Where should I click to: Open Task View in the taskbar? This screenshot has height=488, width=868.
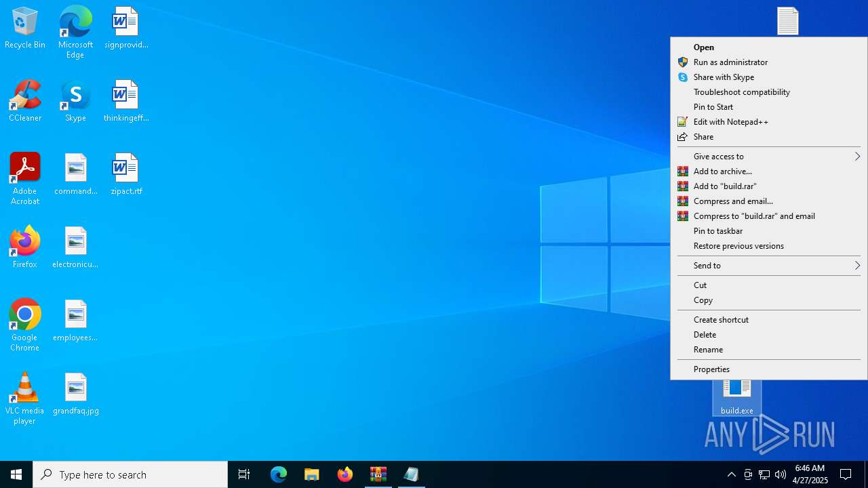[x=244, y=474]
